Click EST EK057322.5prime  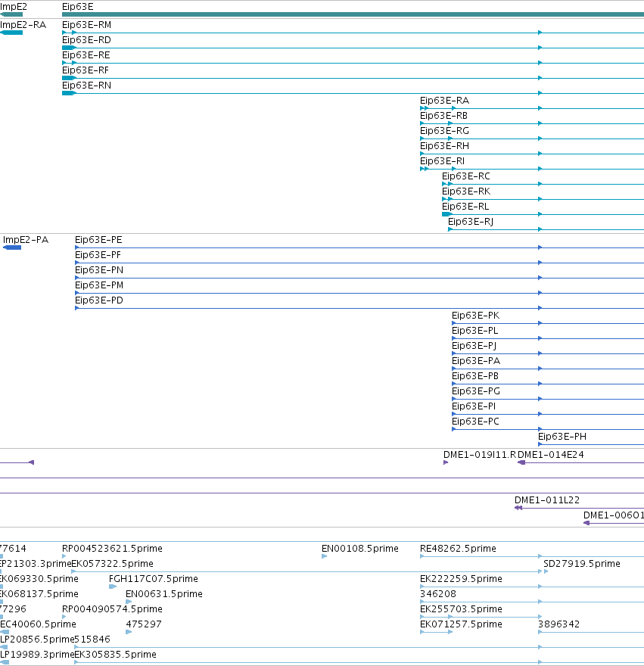click(112, 564)
